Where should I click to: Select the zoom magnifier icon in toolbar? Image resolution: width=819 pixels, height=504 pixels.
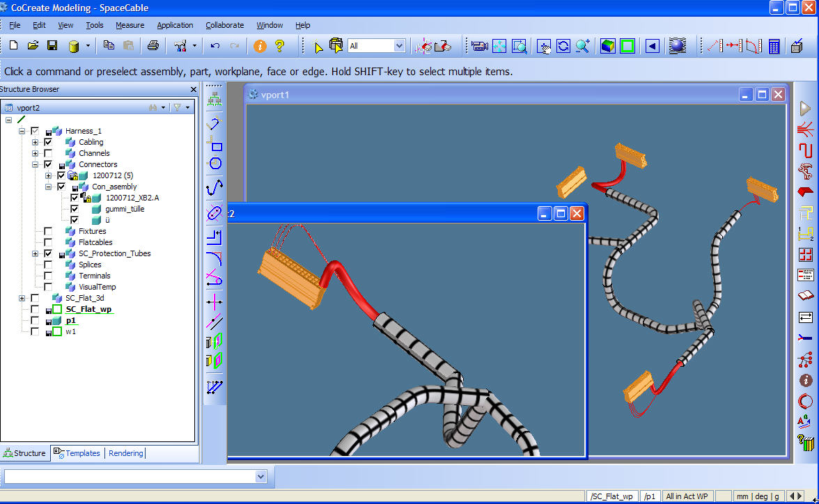pos(582,46)
